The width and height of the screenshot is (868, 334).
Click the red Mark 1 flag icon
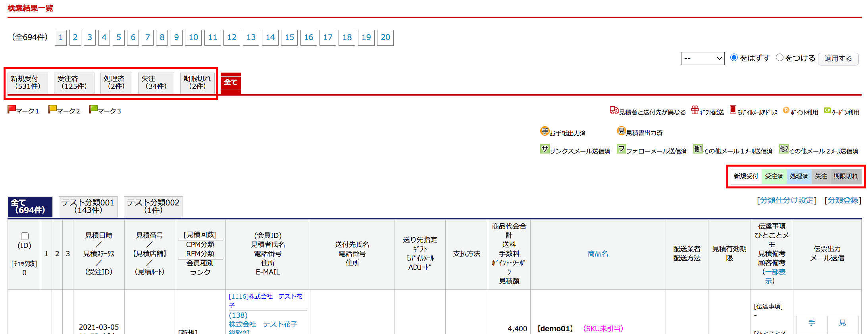click(x=12, y=109)
